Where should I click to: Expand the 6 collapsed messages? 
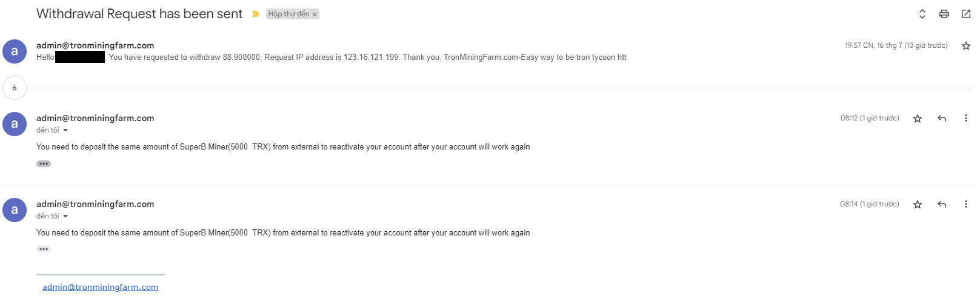(x=15, y=88)
